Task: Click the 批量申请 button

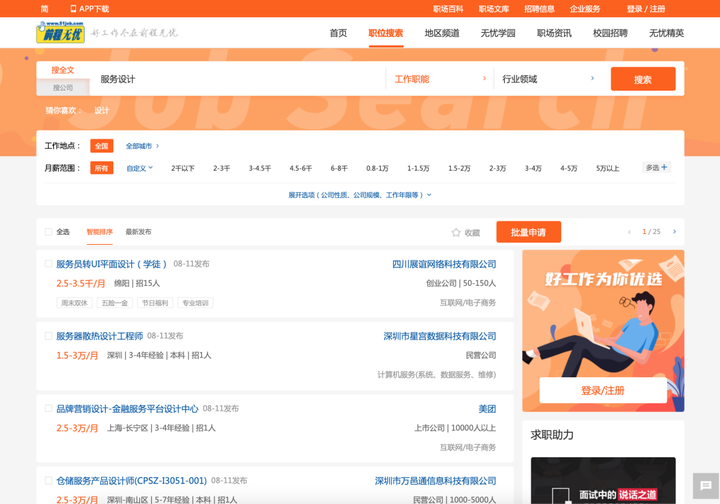Action: (529, 232)
